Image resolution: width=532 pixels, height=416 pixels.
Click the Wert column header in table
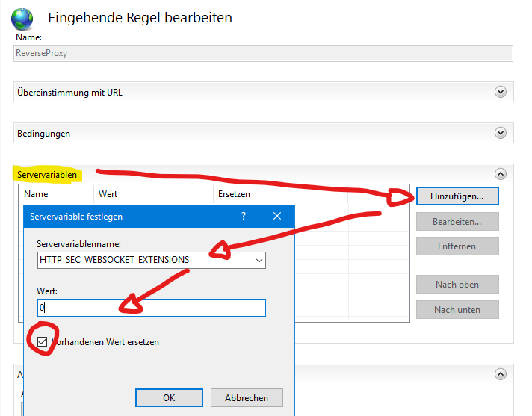coord(108,194)
